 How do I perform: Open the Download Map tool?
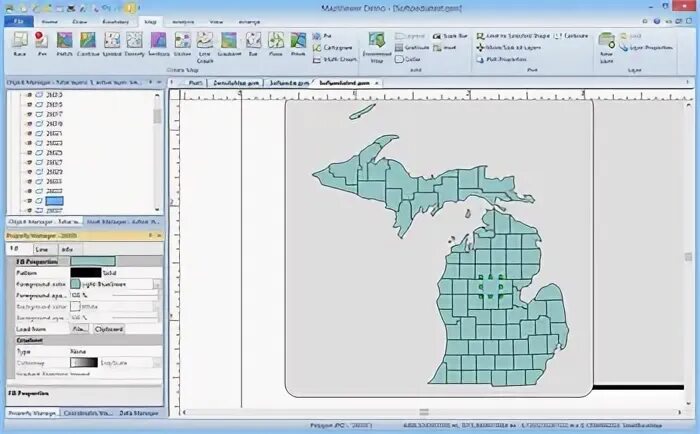pos(377,47)
